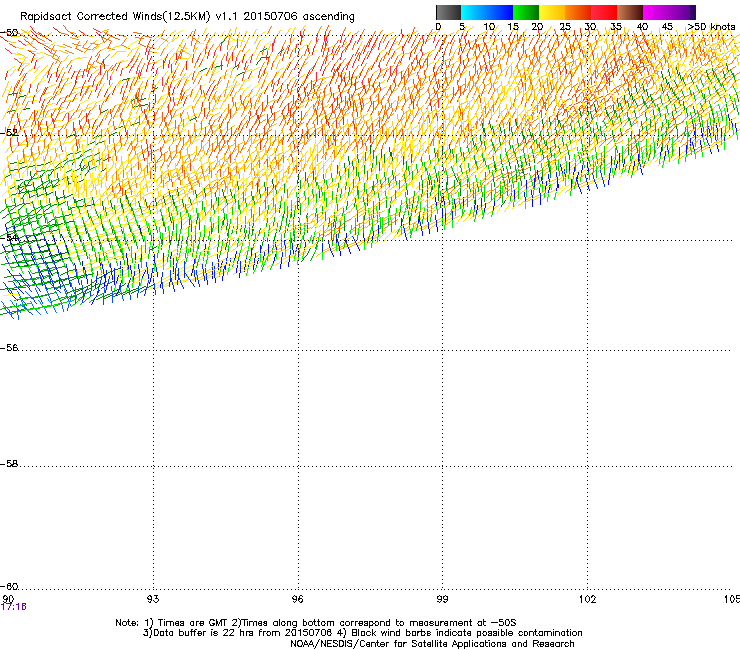
Task: Click the '45' legend scale label
Action: coord(667,26)
